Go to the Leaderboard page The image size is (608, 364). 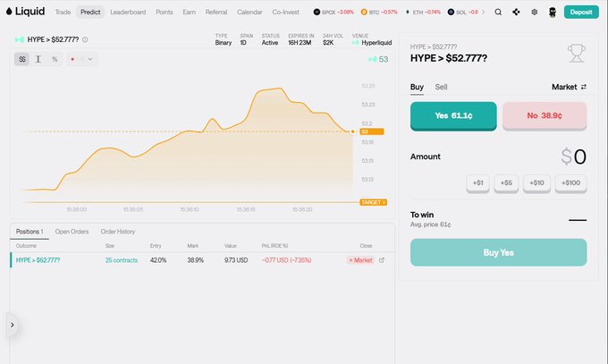point(128,12)
